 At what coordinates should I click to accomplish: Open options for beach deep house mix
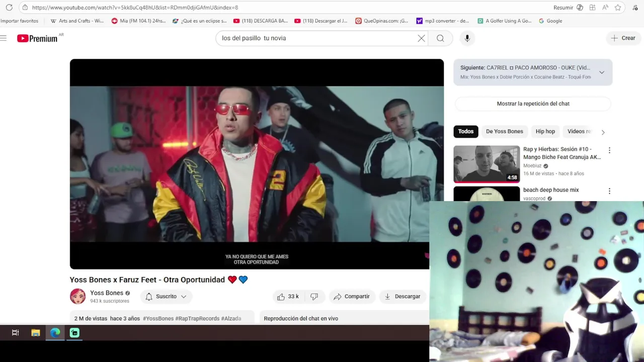coord(609,191)
